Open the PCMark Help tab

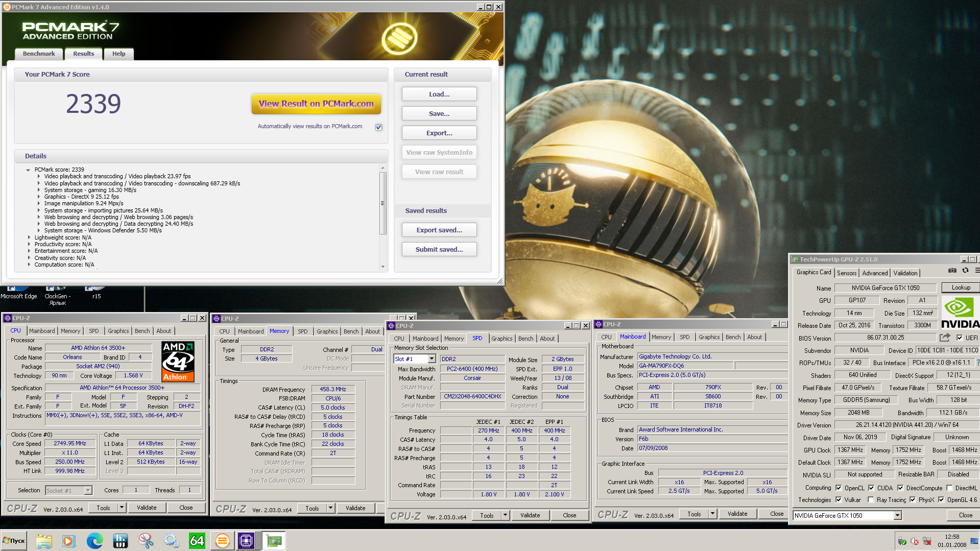118,54
